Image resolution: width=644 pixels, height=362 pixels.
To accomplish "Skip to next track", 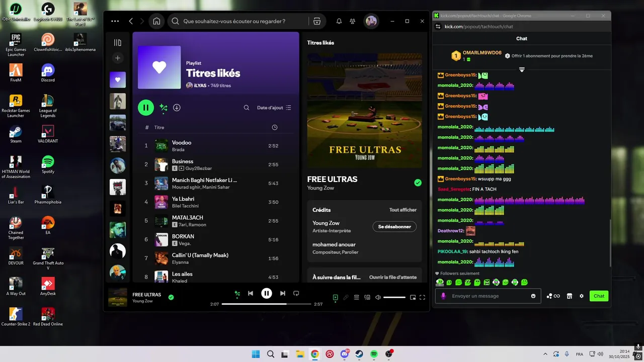I will point(283,293).
